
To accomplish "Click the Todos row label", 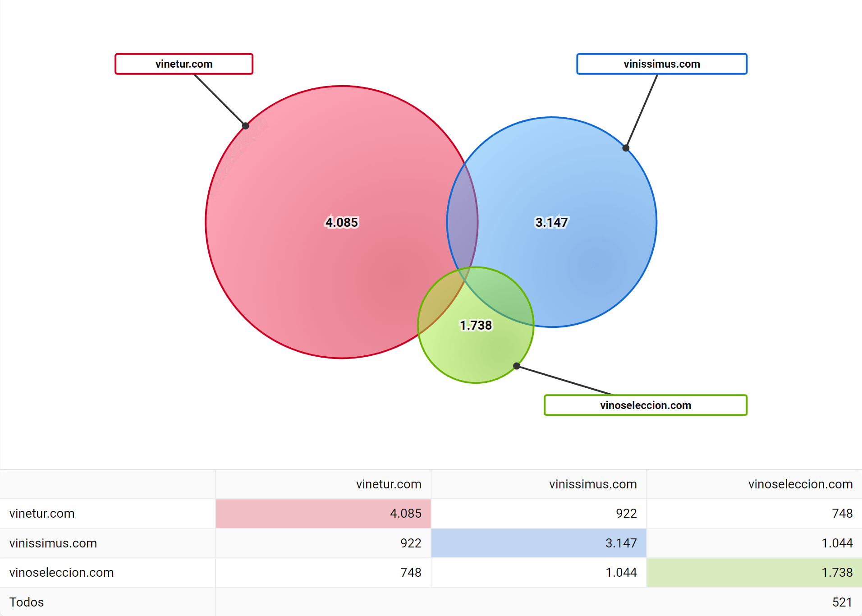I will tap(27, 602).
